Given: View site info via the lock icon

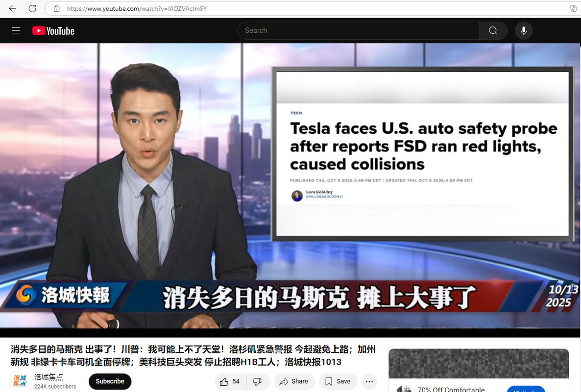Looking at the screenshot, I should click(x=57, y=8).
